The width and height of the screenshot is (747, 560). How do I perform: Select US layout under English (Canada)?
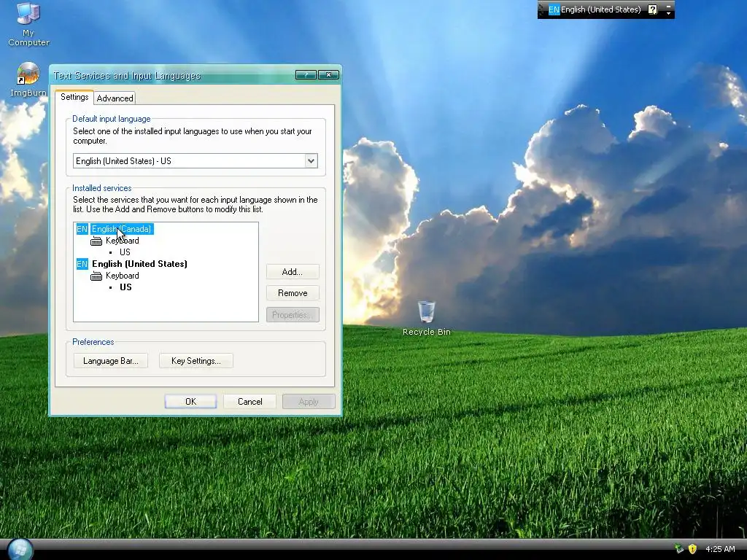coord(125,252)
